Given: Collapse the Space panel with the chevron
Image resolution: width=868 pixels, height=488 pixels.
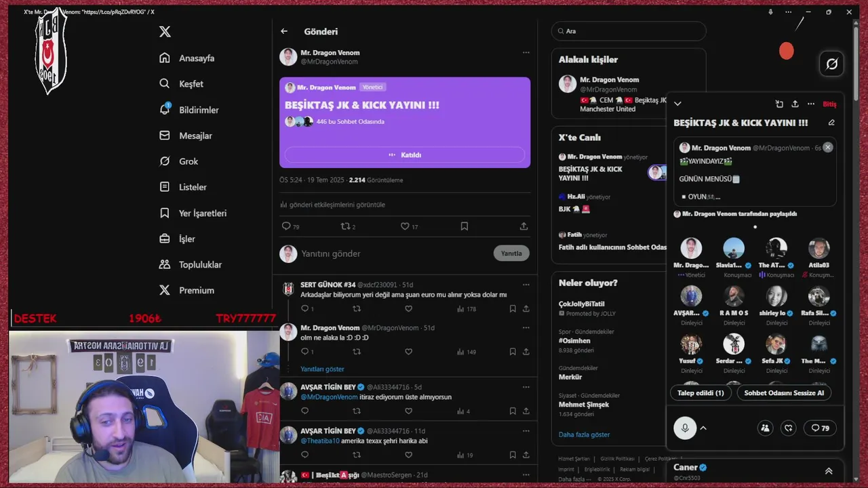Looking at the screenshot, I should (x=677, y=104).
